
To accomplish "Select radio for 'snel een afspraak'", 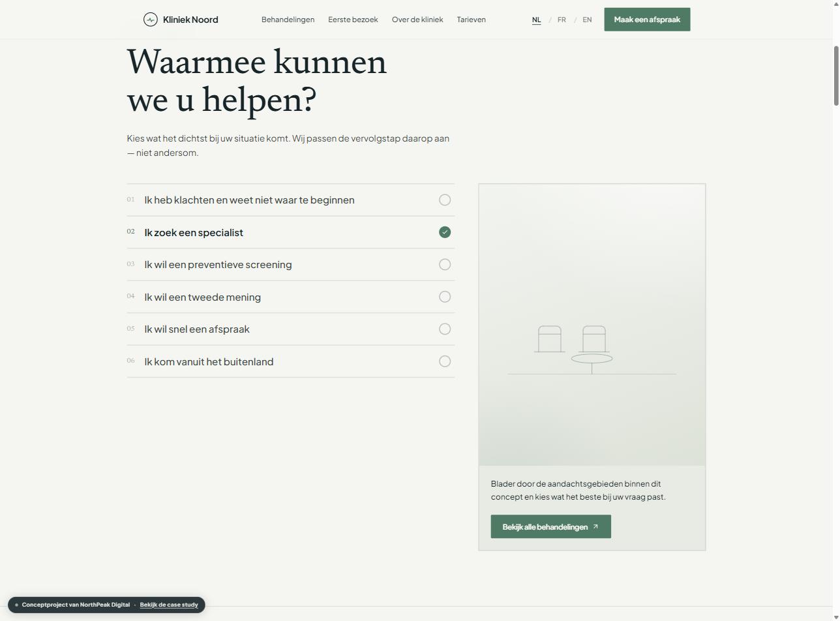I will pos(445,329).
